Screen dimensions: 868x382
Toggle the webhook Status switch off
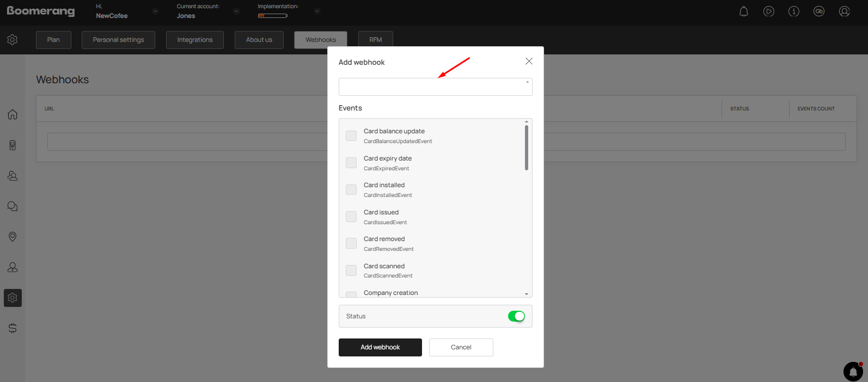[516, 316]
